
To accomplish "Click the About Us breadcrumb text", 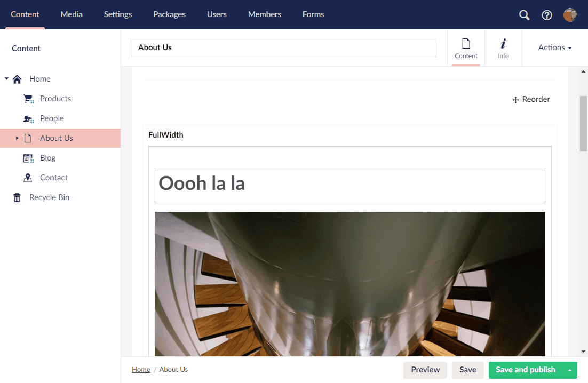I will pos(173,370).
